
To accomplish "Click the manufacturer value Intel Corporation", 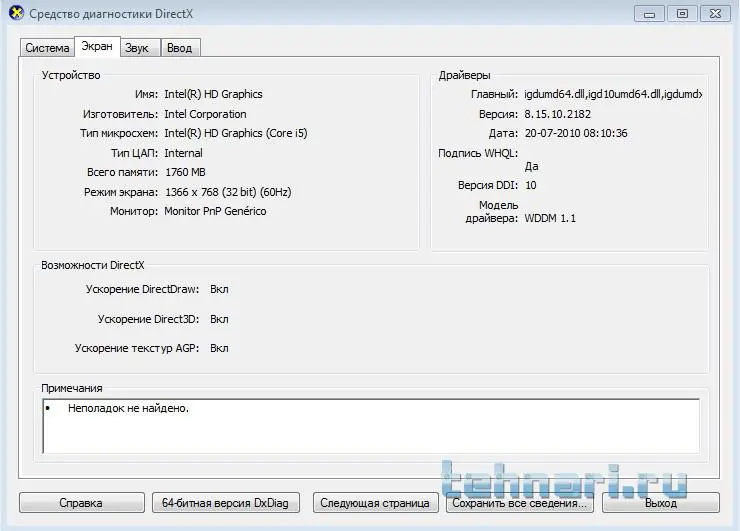I will click(x=205, y=114).
